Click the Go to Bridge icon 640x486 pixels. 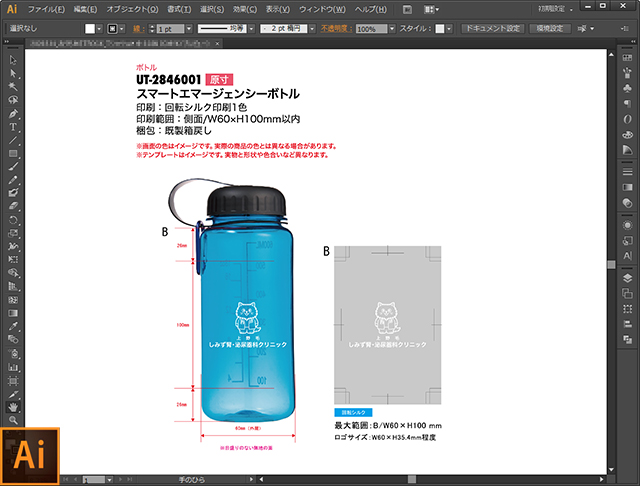407,9
